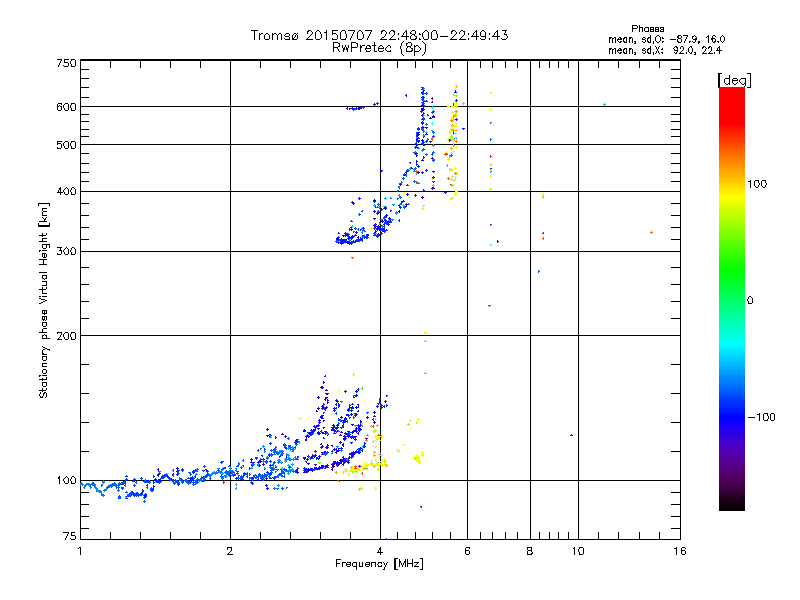Click the 500 y-axis tick label
Image resolution: width=800 pixels, height=600 pixels.
tap(66, 145)
